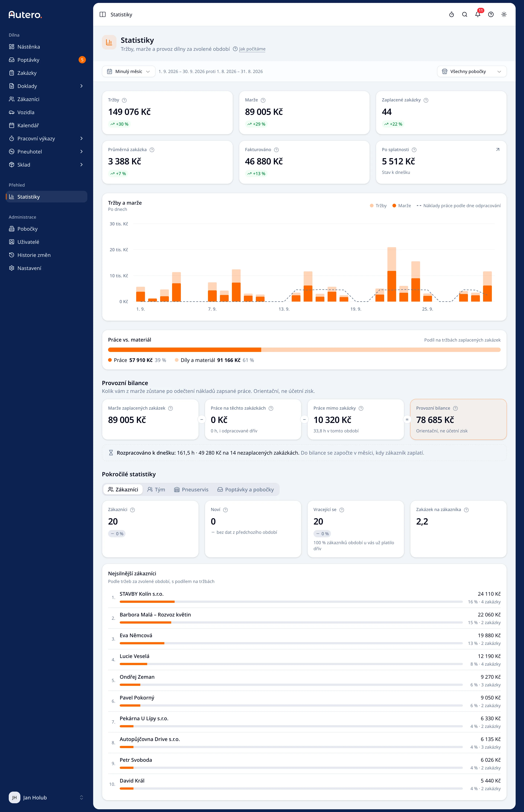
Task: Click info icon beside Fakturováno
Action: point(276,150)
